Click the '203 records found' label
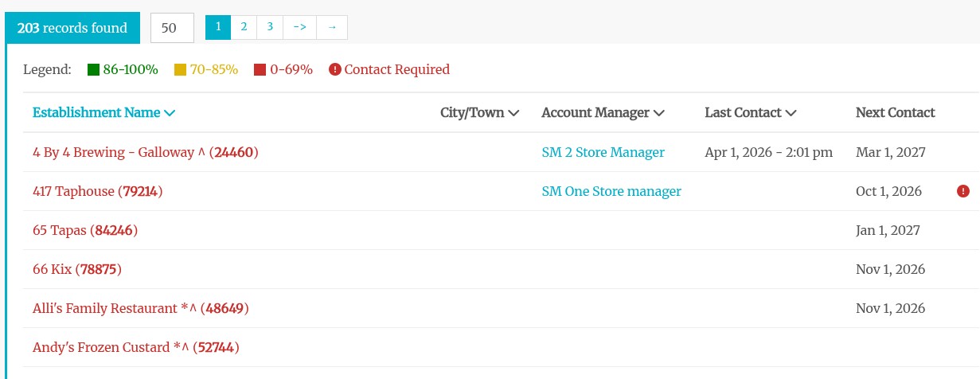 click(72, 28)
